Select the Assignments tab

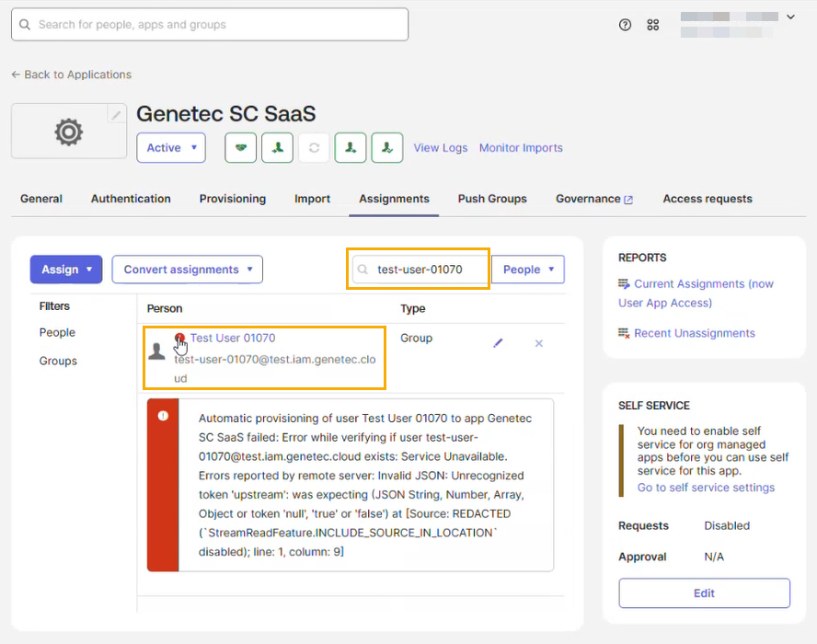click(394, 199)
